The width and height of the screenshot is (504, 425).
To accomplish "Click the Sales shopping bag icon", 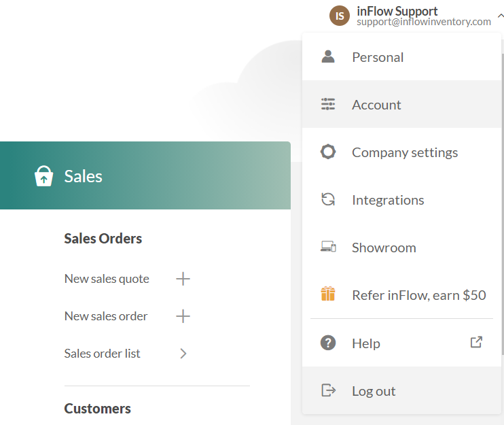I will (x=43, y=175).
